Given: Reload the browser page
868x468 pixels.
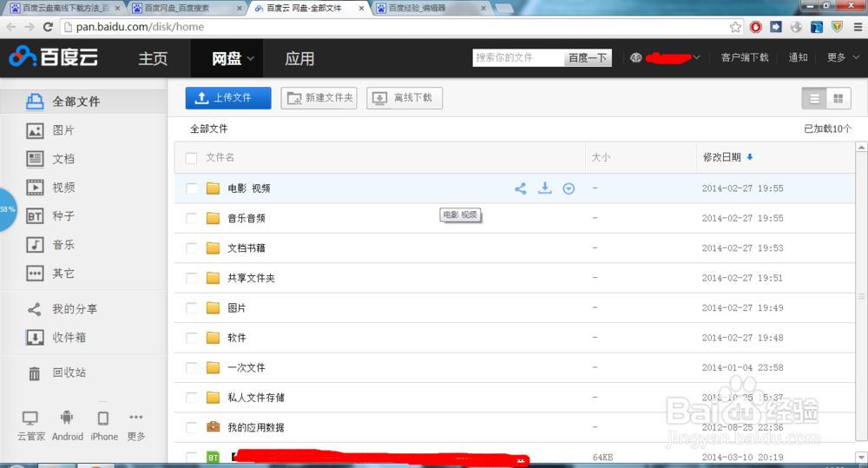Looking at the screenshot, I should click(48, 27).
